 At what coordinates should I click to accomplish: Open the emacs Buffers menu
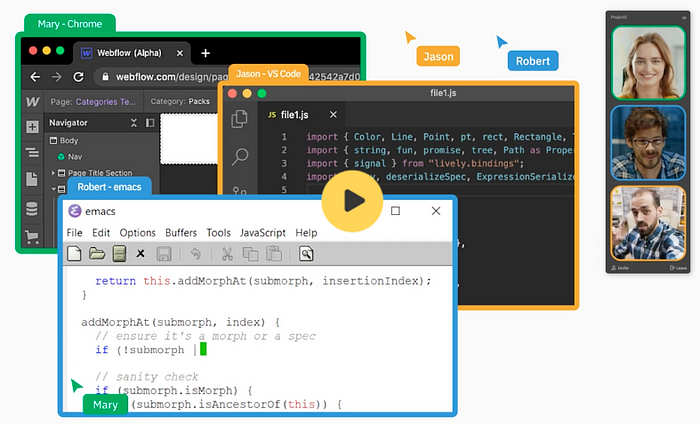(181, 233)
